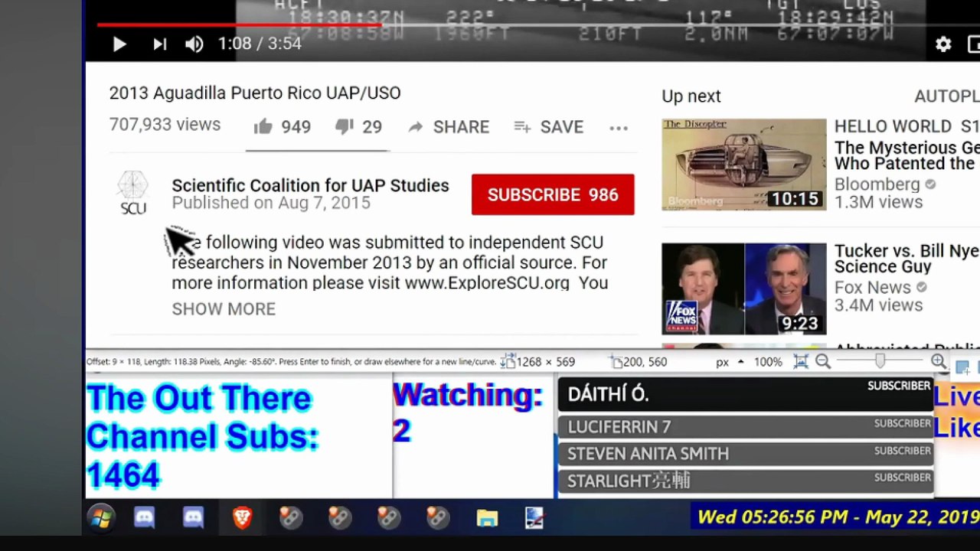Seek on the red video progress bar
The width and height of the screenshot is (980, 551).
pyautogui.click(x=239, y=24)
